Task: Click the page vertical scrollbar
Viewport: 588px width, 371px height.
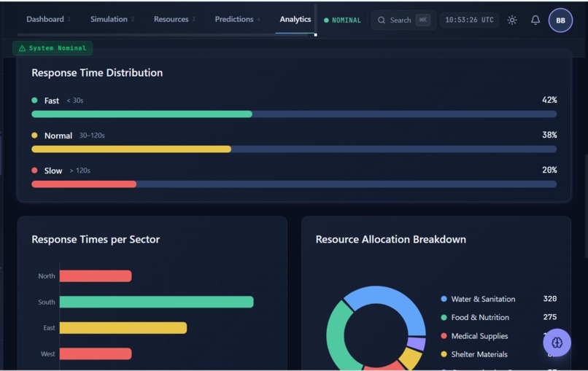Action: click(x=586, y=206)
